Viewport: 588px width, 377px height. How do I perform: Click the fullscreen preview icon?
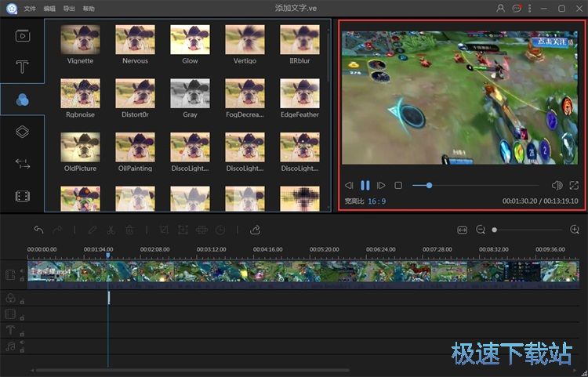(574, 185)
